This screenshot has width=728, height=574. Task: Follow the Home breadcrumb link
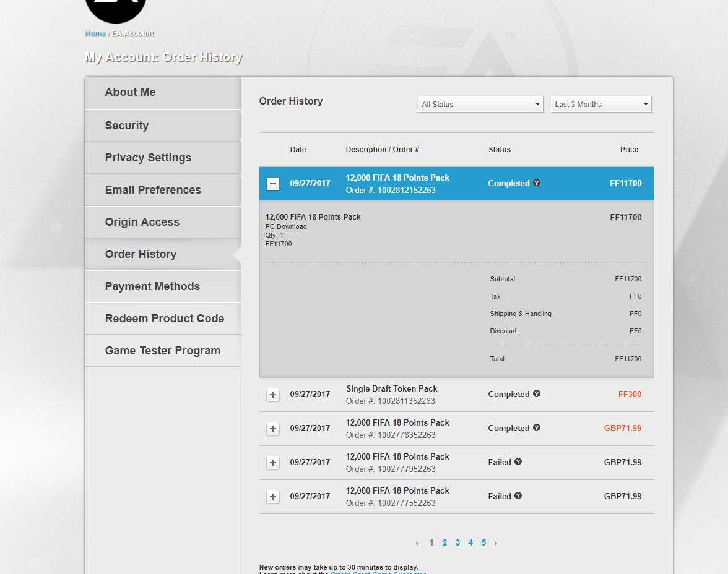(x=95, y=33)
